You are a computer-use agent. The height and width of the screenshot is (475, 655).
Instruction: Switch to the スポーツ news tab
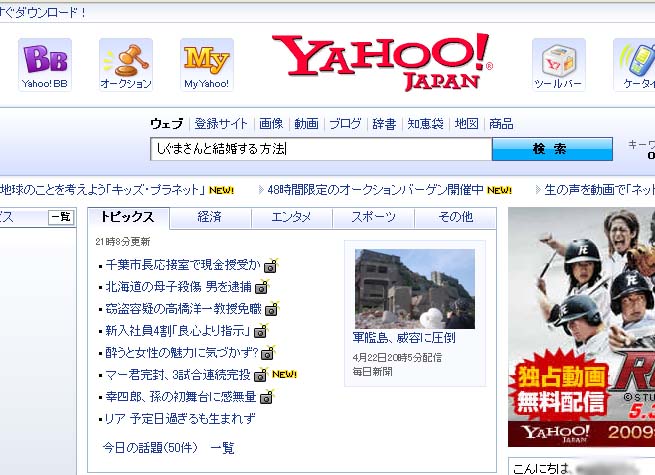pos(373,218)
